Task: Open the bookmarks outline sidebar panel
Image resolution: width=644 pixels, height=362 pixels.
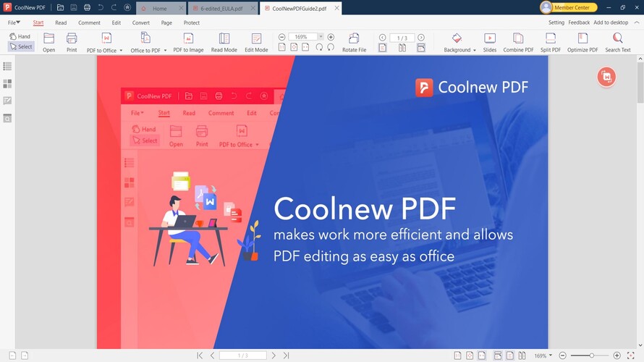Action: click(x=7, y=66)
